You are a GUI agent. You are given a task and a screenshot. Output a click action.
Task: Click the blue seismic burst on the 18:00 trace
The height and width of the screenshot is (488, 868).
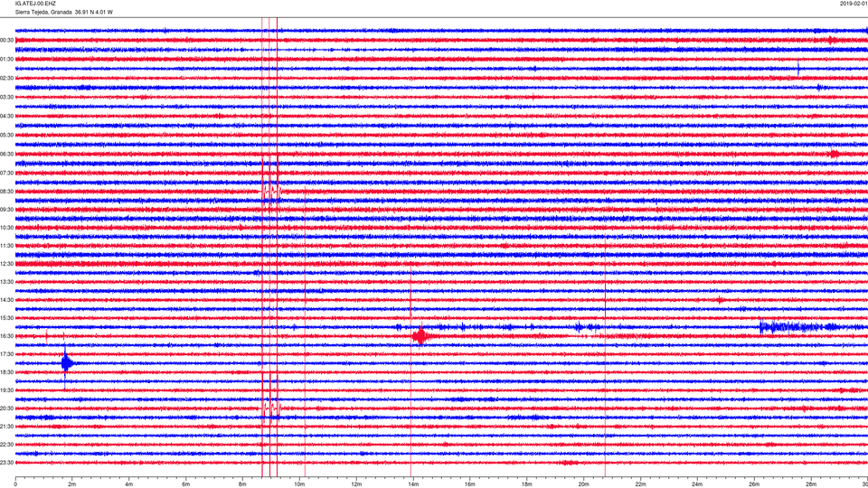point(66,363)
